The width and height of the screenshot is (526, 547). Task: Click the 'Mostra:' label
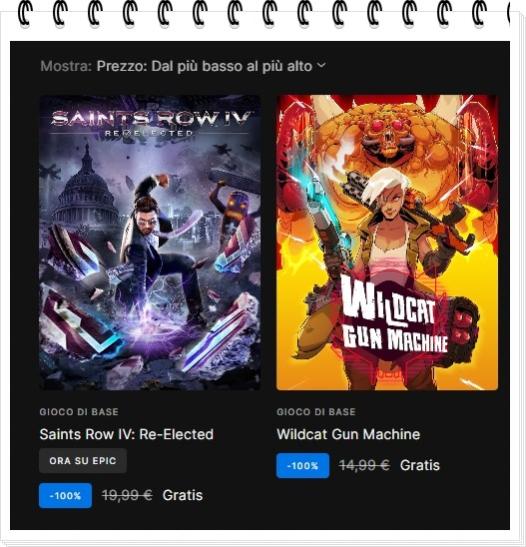66,66
